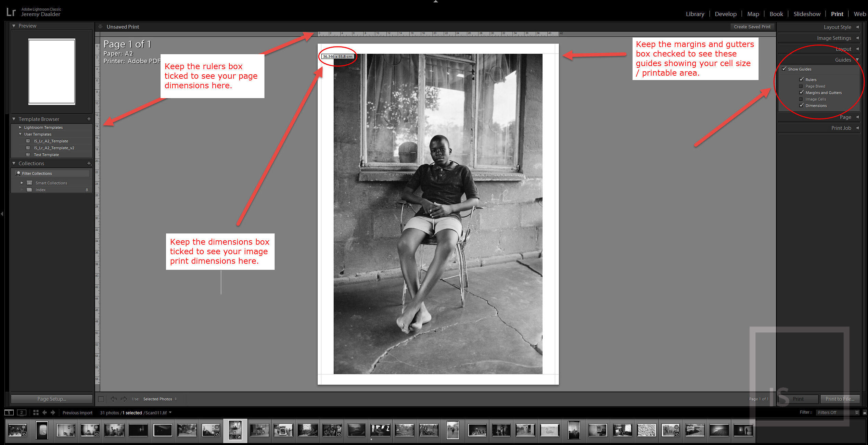Add new collection with plus icon
Viewport: 868px width, 445px height.
(89, 163)
